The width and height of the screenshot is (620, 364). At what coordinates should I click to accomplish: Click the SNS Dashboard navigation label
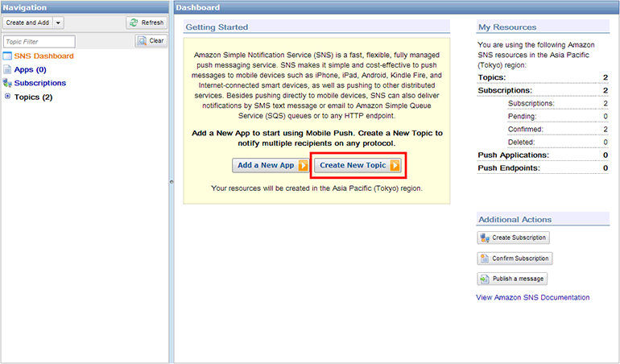[x=43, y=56]
